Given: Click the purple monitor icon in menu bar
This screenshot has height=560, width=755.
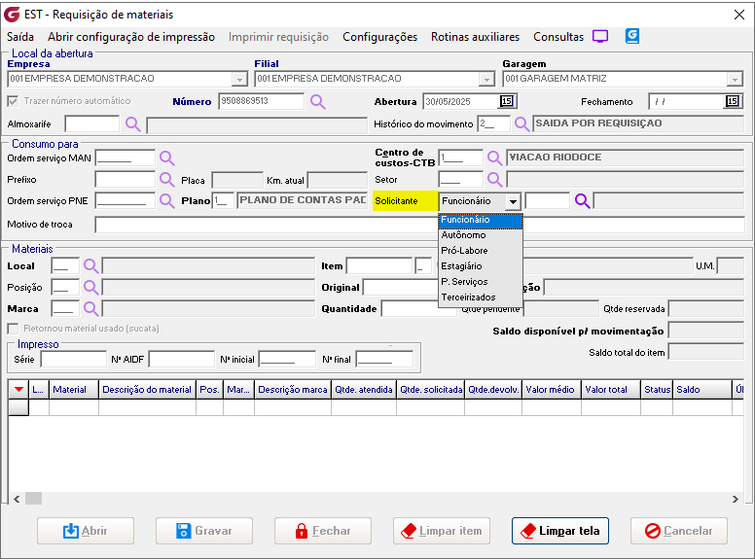Looking at the screenshot, I should pyautogui.click(x=600, y=37).
